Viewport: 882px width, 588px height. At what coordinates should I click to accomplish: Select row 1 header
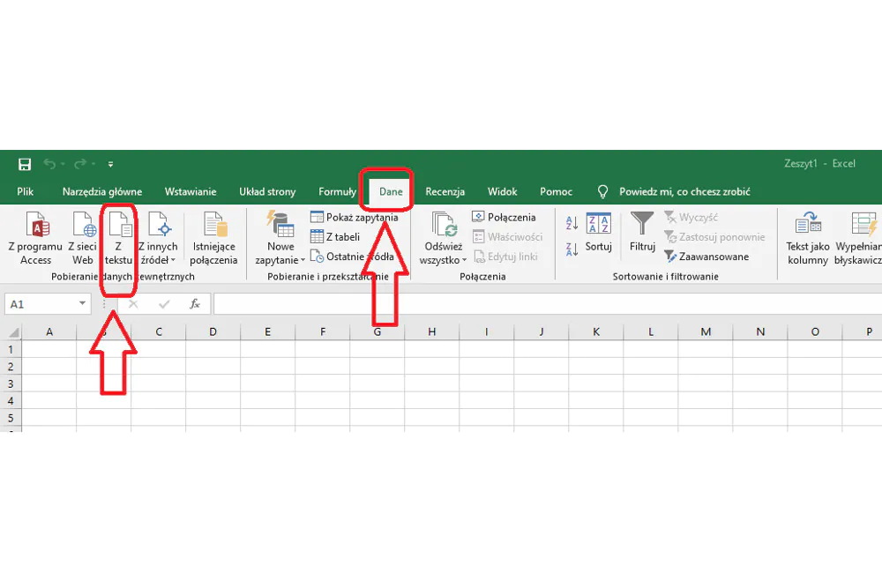click(x=11, y=349)
